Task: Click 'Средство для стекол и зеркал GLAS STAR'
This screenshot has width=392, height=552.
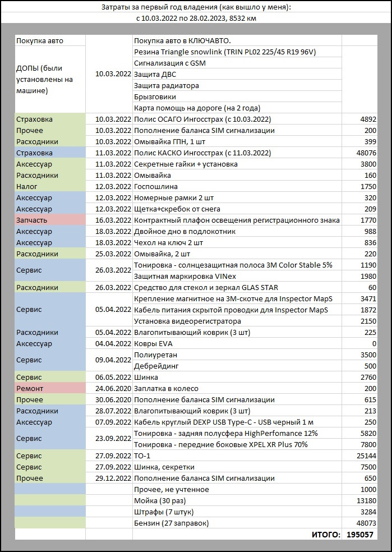Action: [237, 288]
